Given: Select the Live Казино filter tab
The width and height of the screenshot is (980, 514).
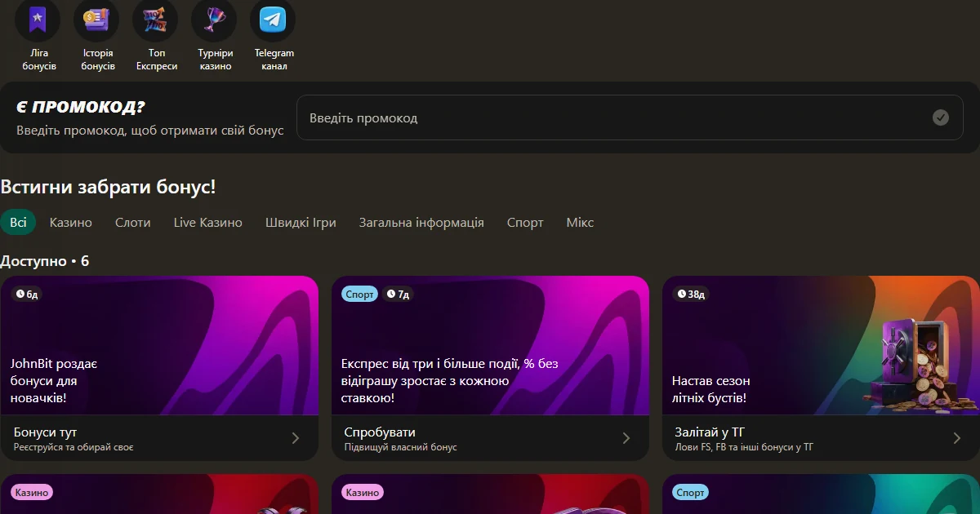Looking at the screenshot, I should point(208,222).
